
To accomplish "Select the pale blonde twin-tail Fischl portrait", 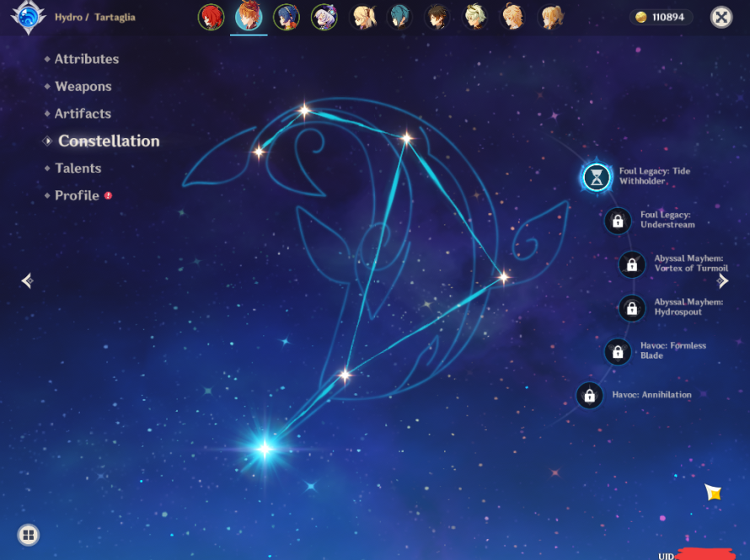I will tap(362, 17).
